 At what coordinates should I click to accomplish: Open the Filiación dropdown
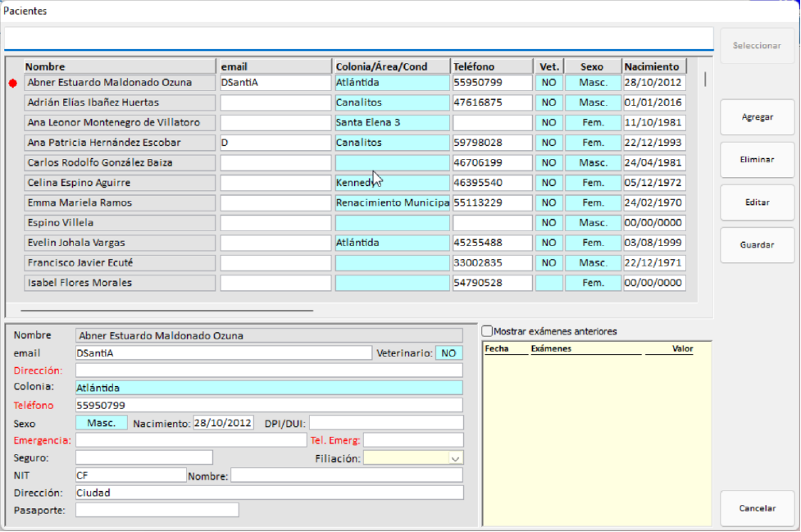pyautogui.click(x=456, y=459)
